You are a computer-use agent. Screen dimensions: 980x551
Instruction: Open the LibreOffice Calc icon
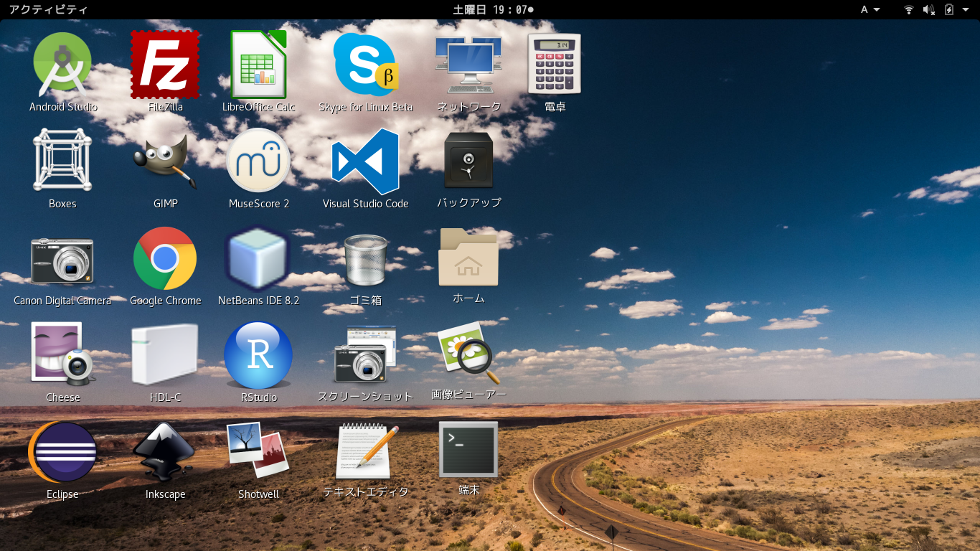pyautogui.click(x=258, y=65)
